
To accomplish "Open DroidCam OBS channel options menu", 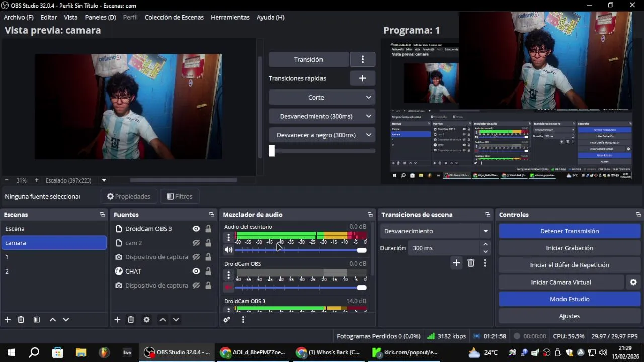I will (228, 275).
